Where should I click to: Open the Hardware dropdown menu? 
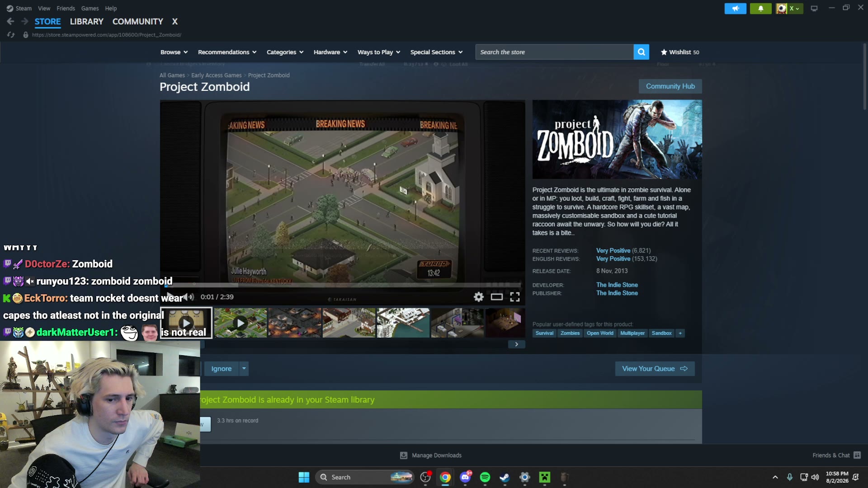(330, 52)
